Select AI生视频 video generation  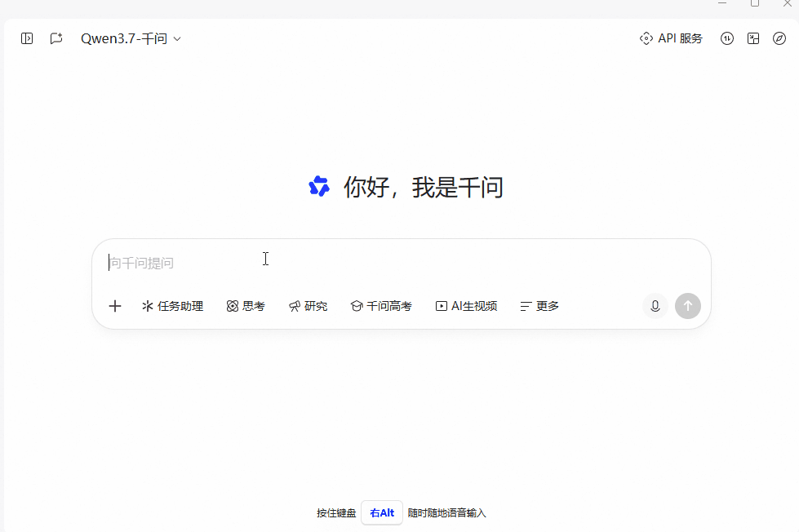[466, 306]
